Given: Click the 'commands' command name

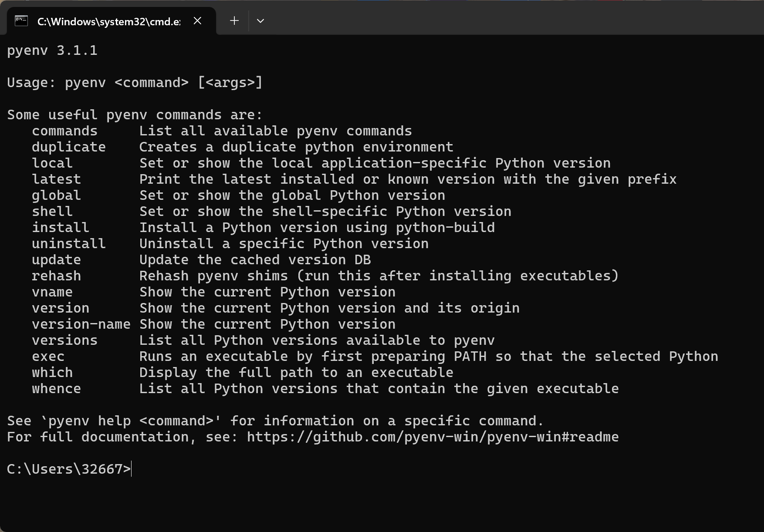Looking at the screenshot, I should (65, 131).
